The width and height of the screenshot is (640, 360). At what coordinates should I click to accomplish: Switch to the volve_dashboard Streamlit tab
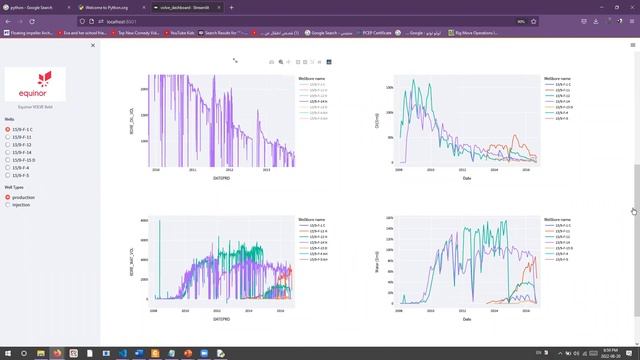tap(187, 7)
